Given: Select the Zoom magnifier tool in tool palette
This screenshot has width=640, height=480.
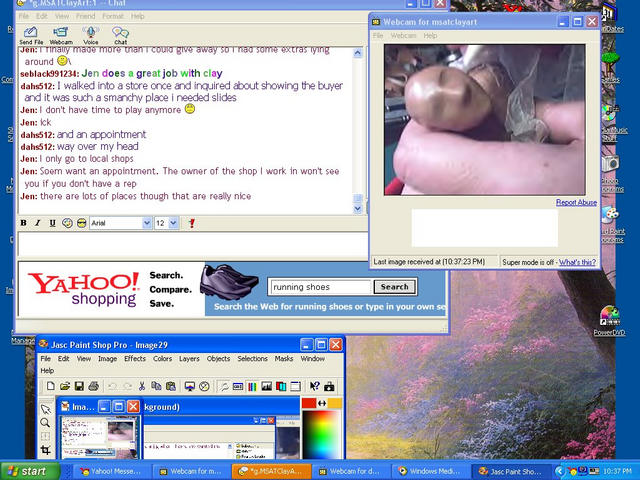Looking at the screenshot, I should [x=46, y=423].
